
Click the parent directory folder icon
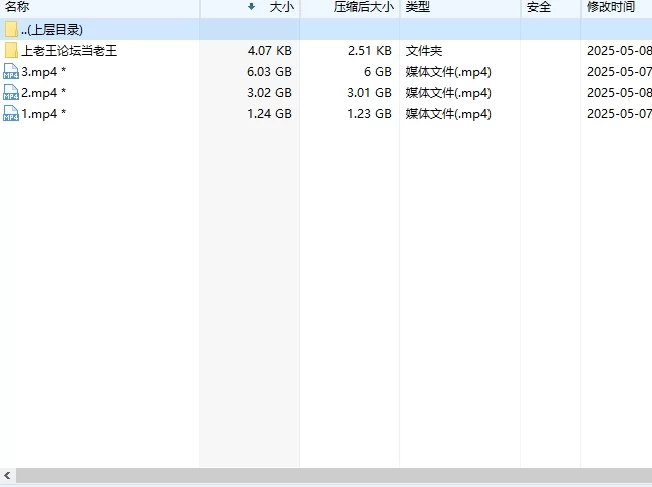11,30
